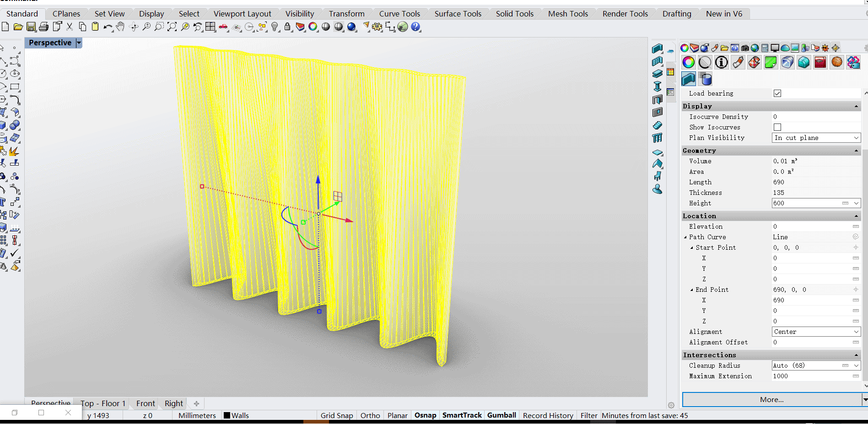Click the light bulb Hide icon

coord(275,27)
